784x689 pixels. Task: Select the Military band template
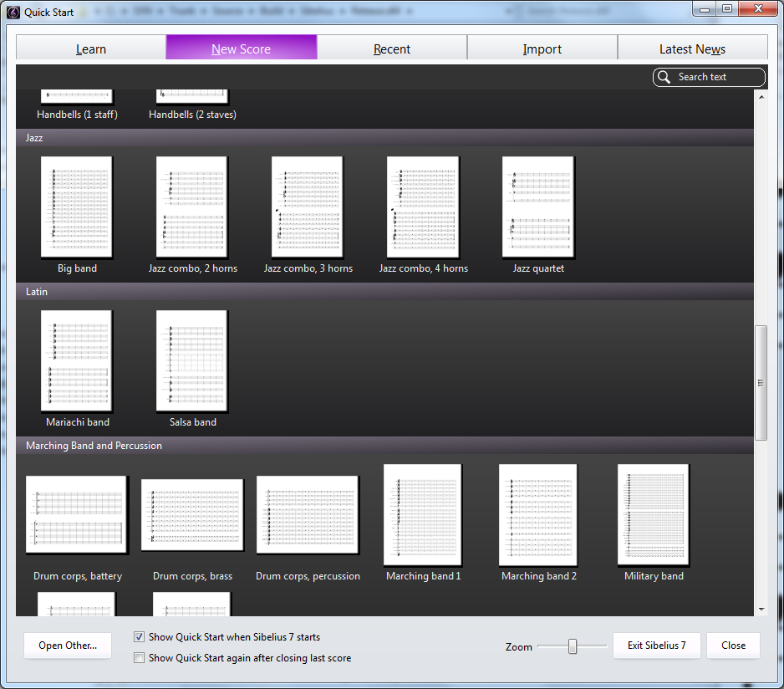pos(654,515)
